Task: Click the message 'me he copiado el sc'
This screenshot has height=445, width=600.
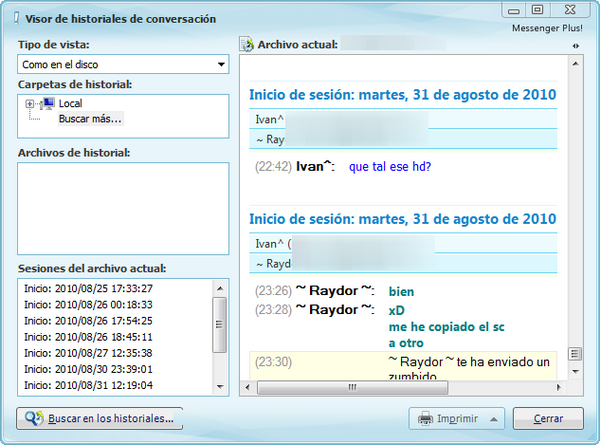Action: (447, 327)
